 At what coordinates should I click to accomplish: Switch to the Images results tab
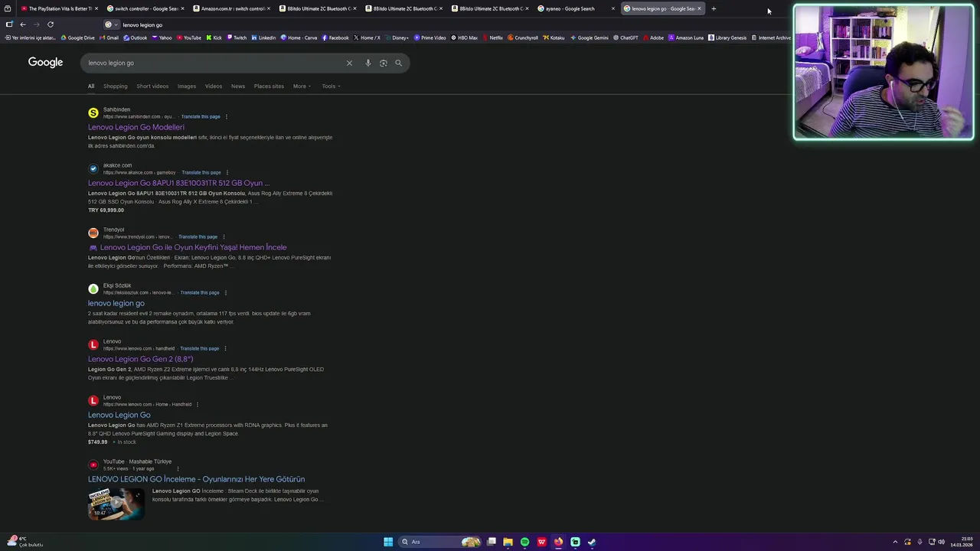click(x=187, y=86)
